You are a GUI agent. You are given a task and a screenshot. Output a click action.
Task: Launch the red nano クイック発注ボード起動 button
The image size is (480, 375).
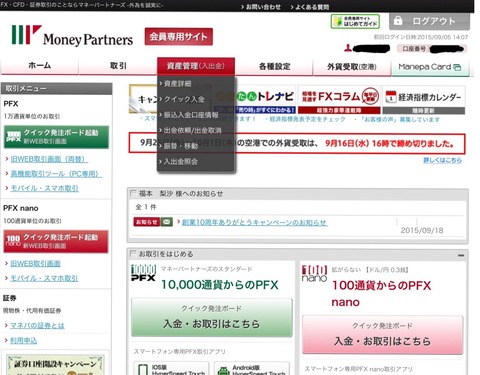[56, 241]
